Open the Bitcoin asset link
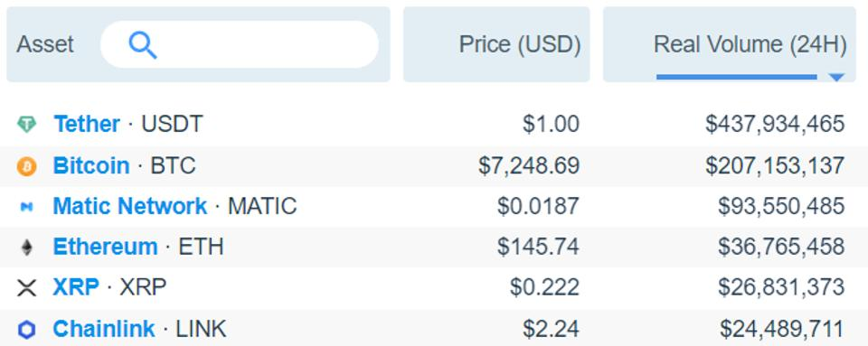The image size is (868, 346). point(91,165)
